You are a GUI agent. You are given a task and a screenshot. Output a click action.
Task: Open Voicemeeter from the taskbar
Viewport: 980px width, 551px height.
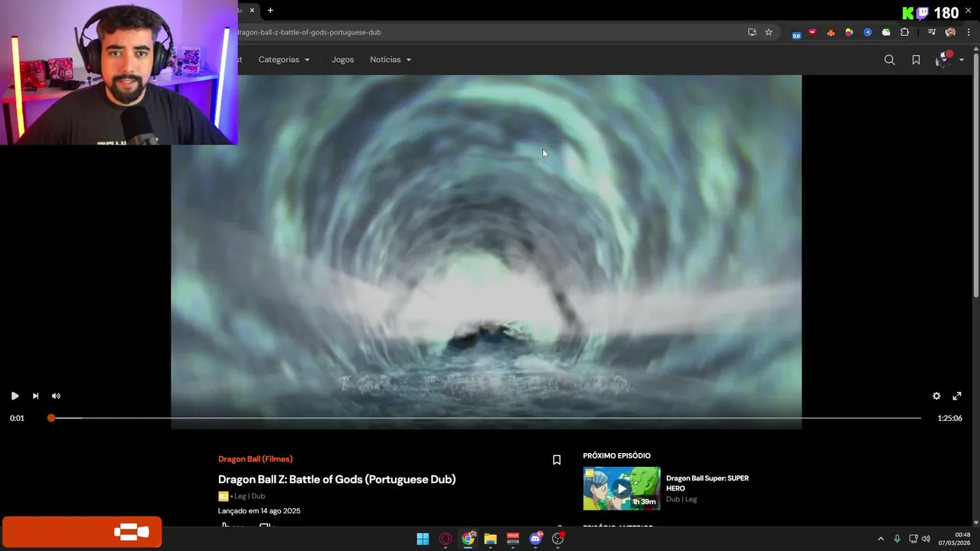513,539
